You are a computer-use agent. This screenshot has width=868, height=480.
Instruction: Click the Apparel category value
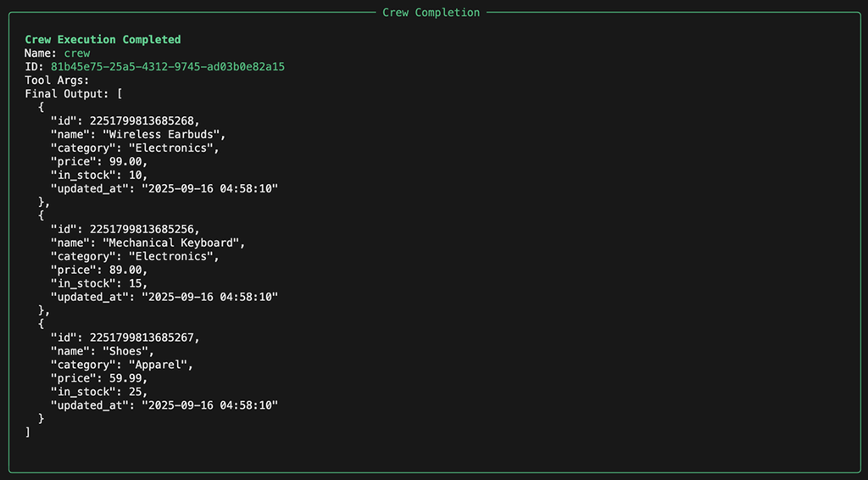161,366
